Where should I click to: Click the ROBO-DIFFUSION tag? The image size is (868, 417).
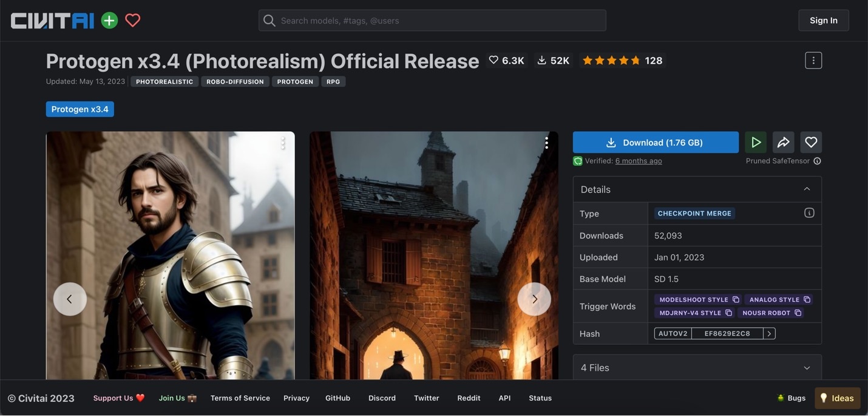point(235,81)
